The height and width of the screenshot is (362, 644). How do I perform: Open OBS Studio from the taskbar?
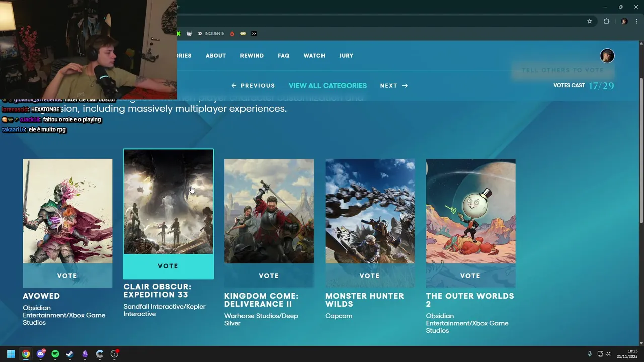coord(115,354)
